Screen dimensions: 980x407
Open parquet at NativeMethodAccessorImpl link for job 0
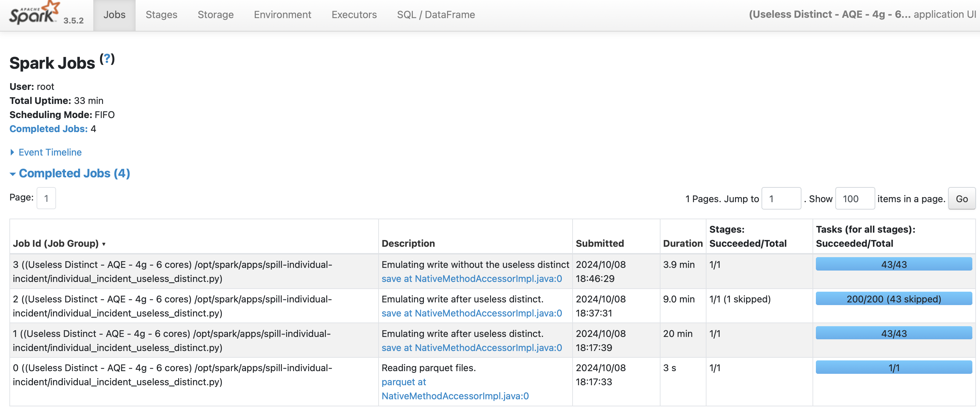click(x=455, y=389)
